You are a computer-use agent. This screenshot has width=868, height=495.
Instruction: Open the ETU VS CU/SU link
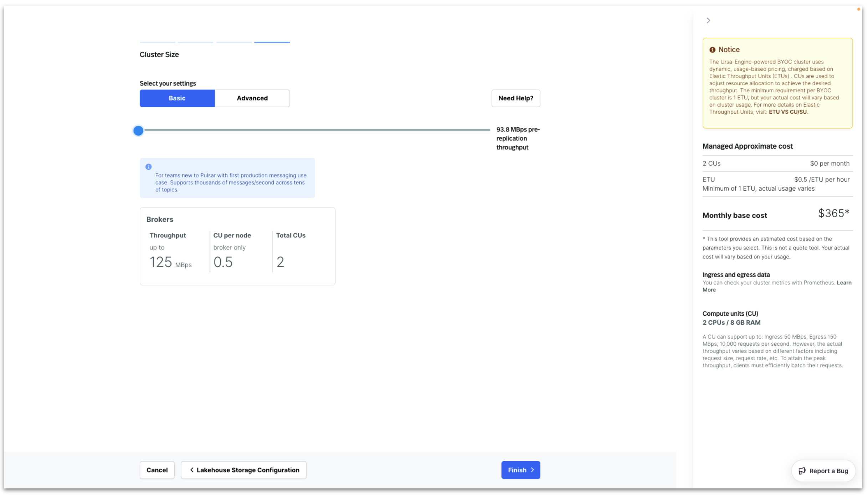tap(788, 112)
